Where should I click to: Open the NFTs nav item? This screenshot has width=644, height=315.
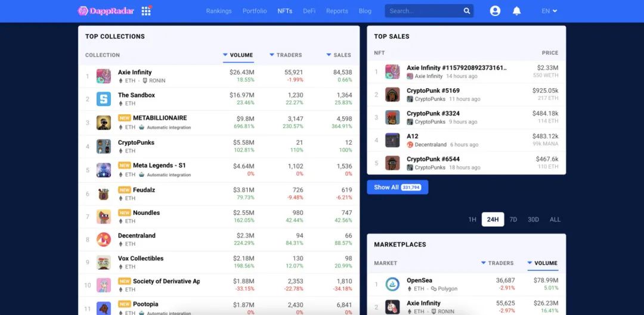pyautogui.click(x=284, y=11)
